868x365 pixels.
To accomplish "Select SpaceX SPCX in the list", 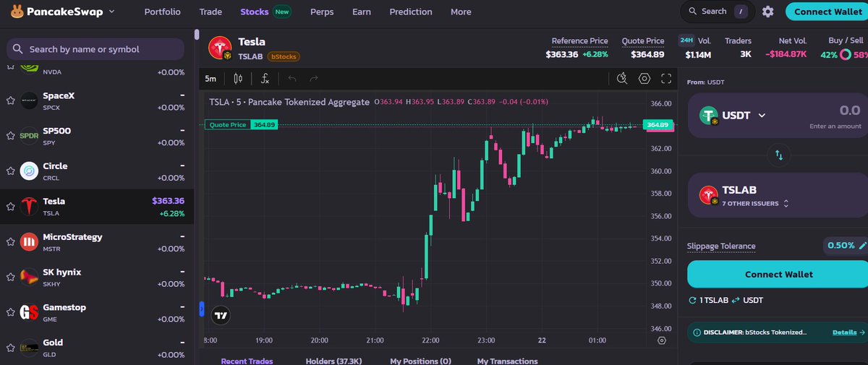I will click(x=97, y=101).
